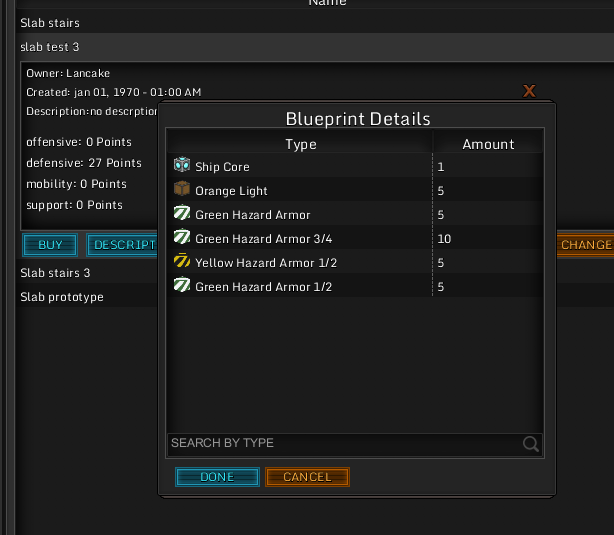
Task: Select the Slab prototype blueprint entry
Action: point(62,297)
